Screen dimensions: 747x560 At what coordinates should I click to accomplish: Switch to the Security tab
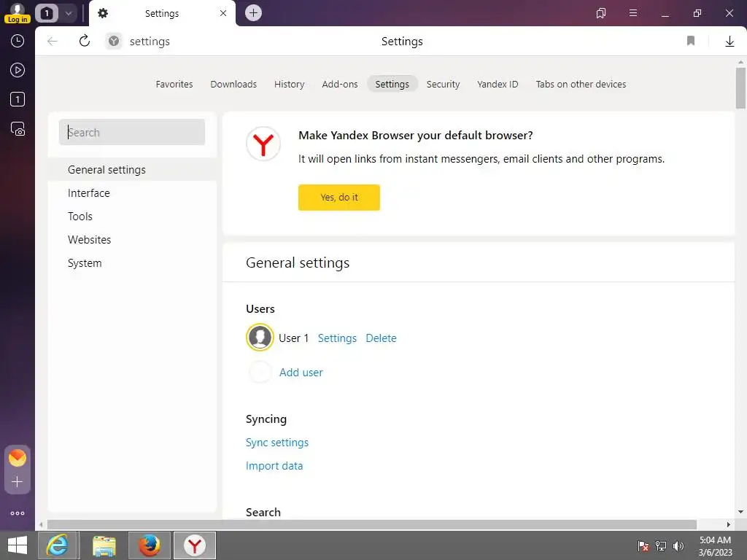[x=443, y=85]
